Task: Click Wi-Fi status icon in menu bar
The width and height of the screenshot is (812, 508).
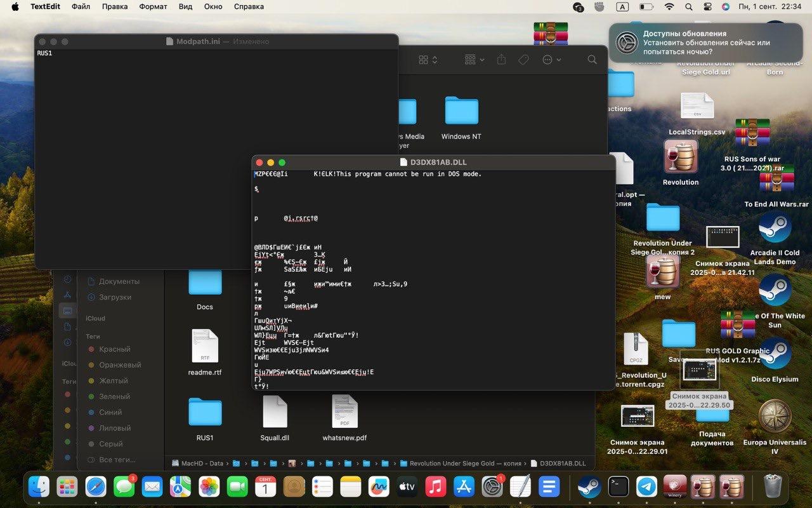Action: pos(669,7)
